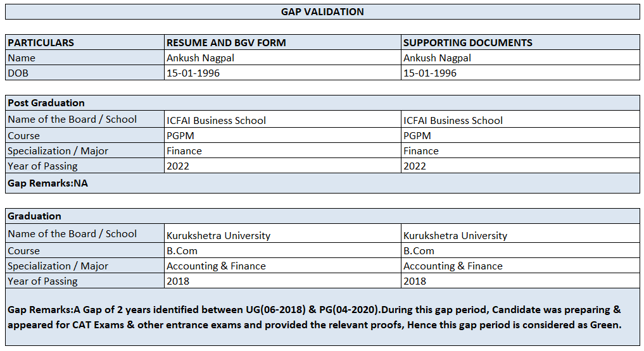Image resolution: width=644 pixels, height=351 pixels.
Task: Click the Graduation Year of Passing label
Action: point(43,281)
